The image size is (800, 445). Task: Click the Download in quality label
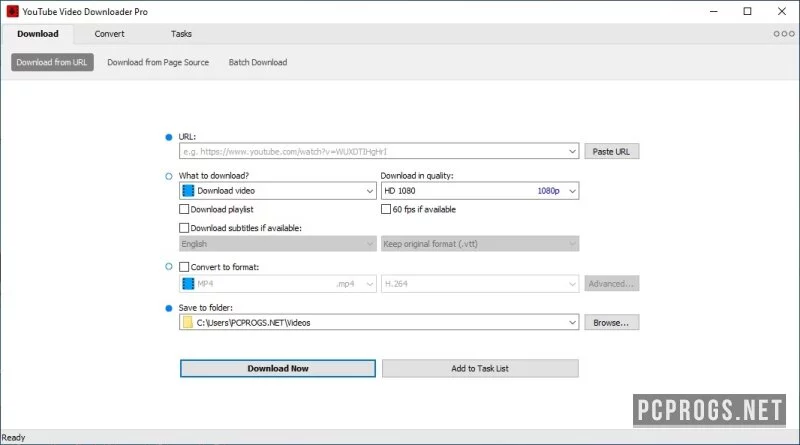tap(417, 176)
